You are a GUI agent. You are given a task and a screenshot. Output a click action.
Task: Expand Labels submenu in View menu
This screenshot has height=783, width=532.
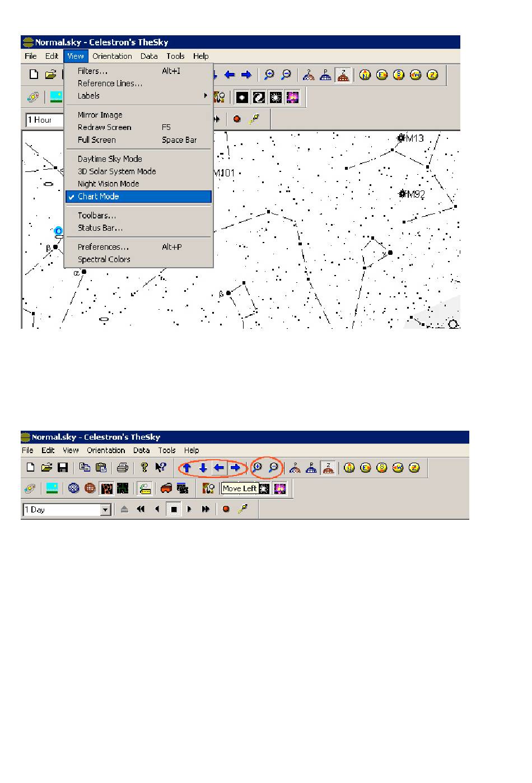[139, 96]
